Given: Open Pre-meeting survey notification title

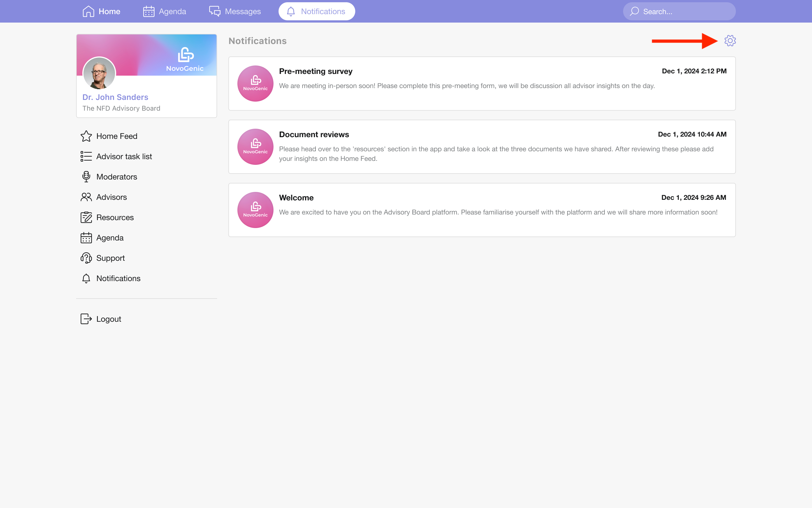Looking at the screenshot, I should pyautogui.click(x=316, y=71).
